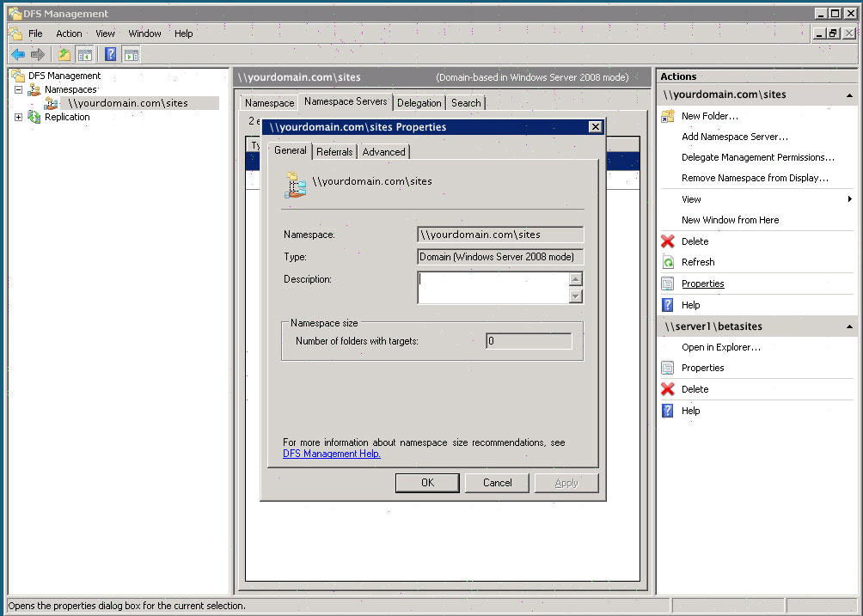Click the Description scrollbar up arrow

pyautogui.click(x=576, y=279)
